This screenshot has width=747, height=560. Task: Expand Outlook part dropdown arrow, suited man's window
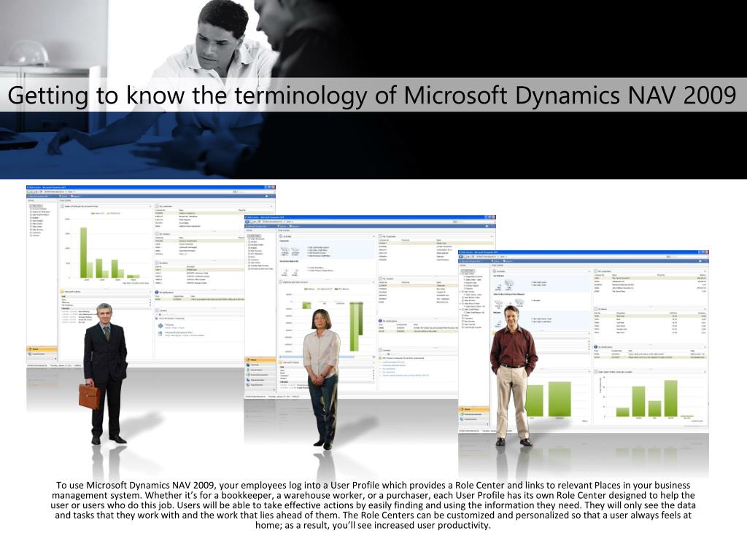(150, 292)
